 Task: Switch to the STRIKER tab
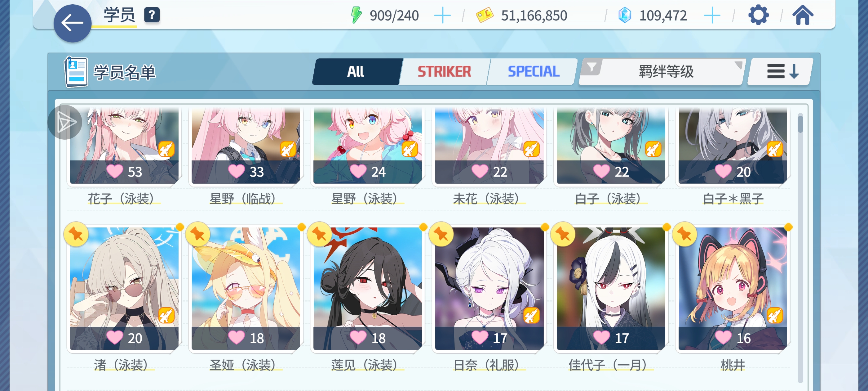tap(444, 71)
